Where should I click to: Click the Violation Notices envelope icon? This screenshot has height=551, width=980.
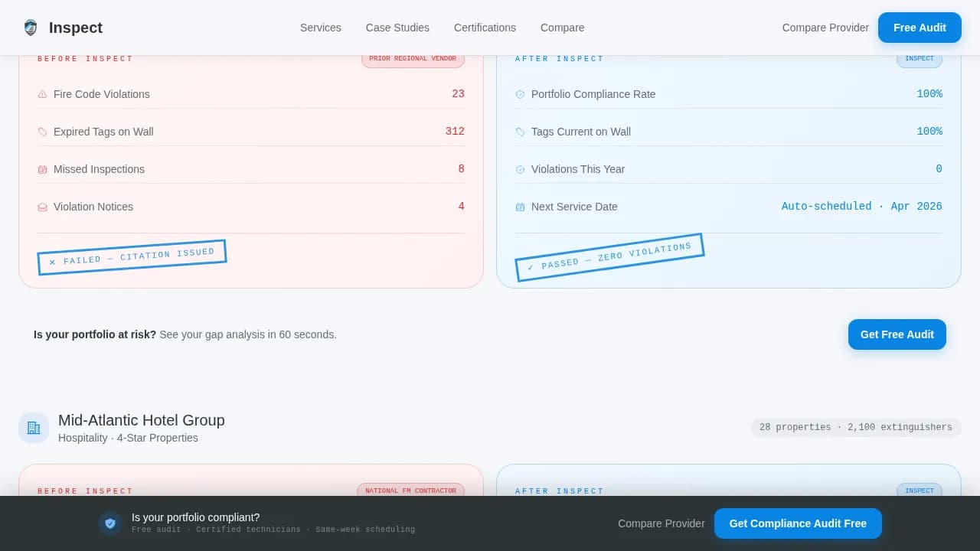pos(43,207)
